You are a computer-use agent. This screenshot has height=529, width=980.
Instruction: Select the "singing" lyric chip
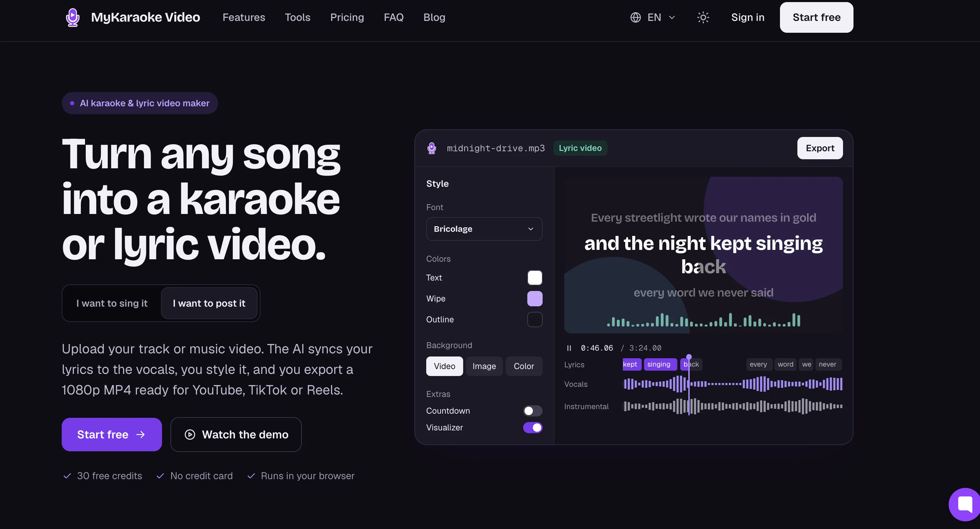click(660, 364)
